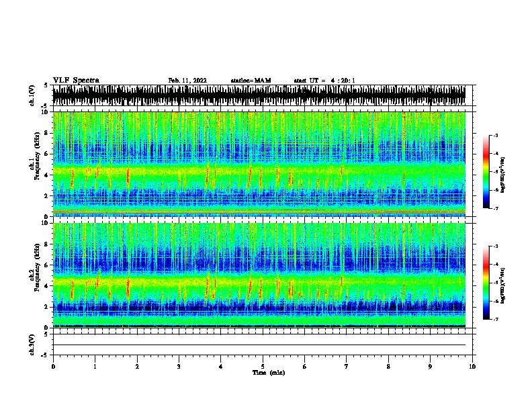Image resolution: width=532 pixels, height=411 pixels.
Task: Click ch.2 frequency axis "4" kHz tick label
Action: tap(46, 286)
